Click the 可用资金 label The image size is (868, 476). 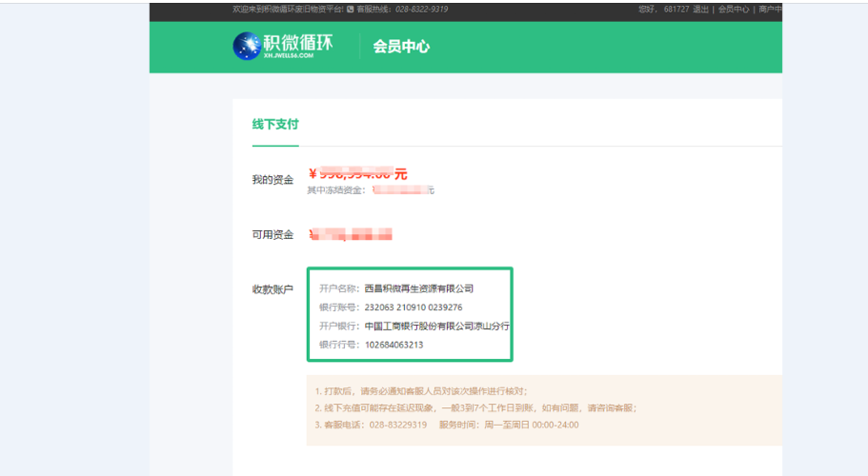tap(273, 235)
